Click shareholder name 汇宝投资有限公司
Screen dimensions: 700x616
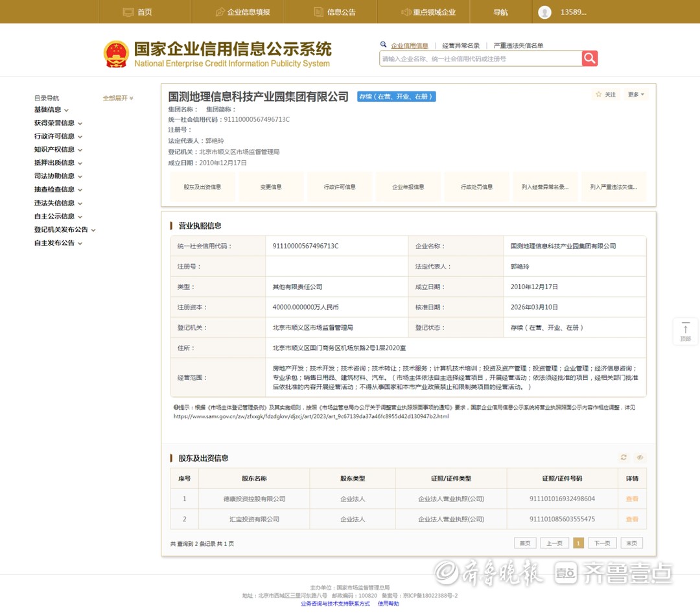pos(254,519)
